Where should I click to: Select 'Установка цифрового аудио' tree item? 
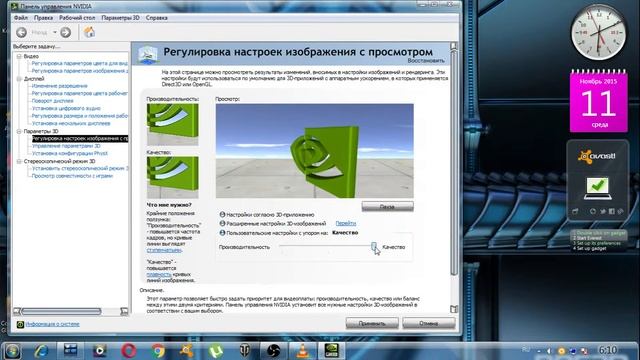[66, 108]
